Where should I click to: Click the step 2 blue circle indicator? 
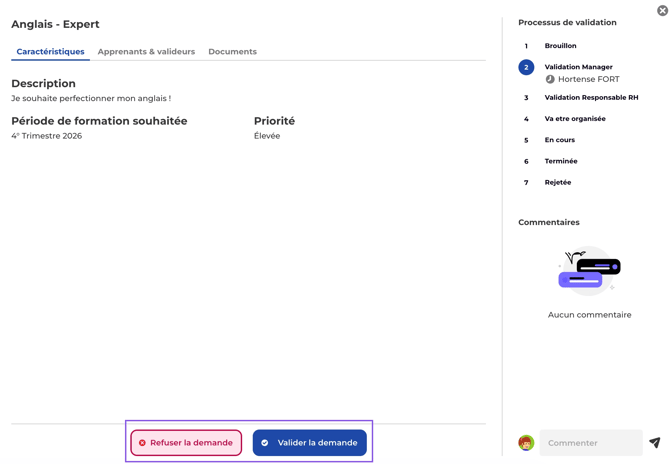526,67
